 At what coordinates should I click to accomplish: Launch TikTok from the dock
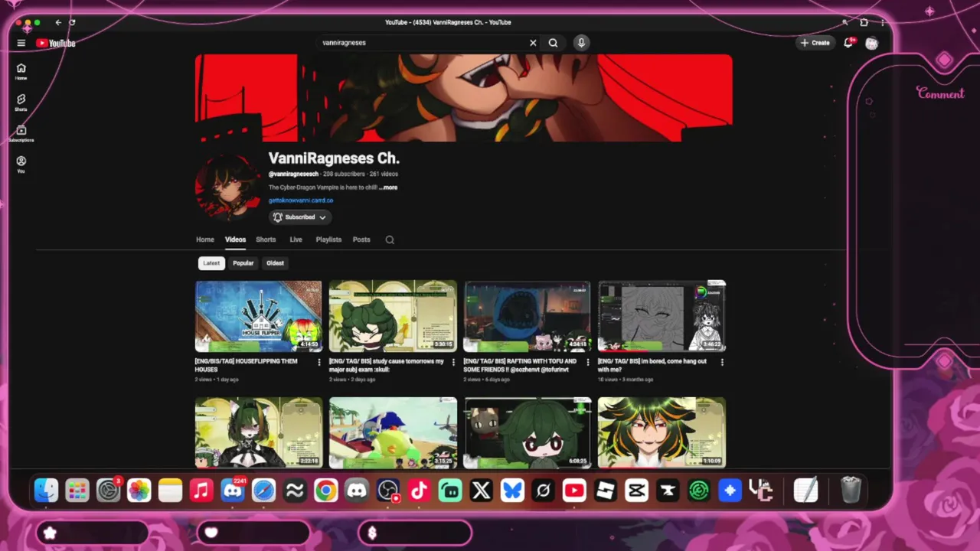(419, 491)
